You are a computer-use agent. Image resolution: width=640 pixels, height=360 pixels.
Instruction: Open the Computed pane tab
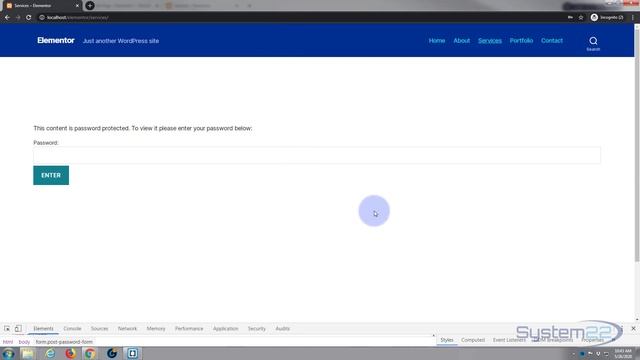pyautogui.click(x=473, y=340)
